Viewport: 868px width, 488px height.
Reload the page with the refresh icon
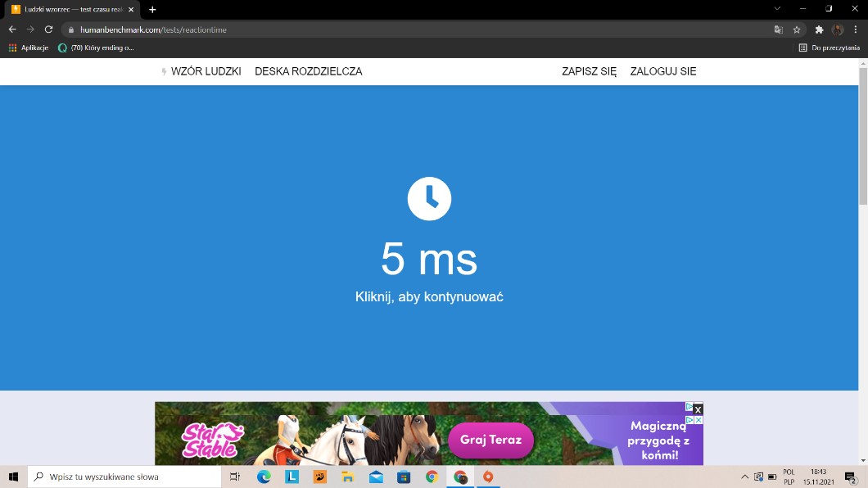tap(48, 29)
